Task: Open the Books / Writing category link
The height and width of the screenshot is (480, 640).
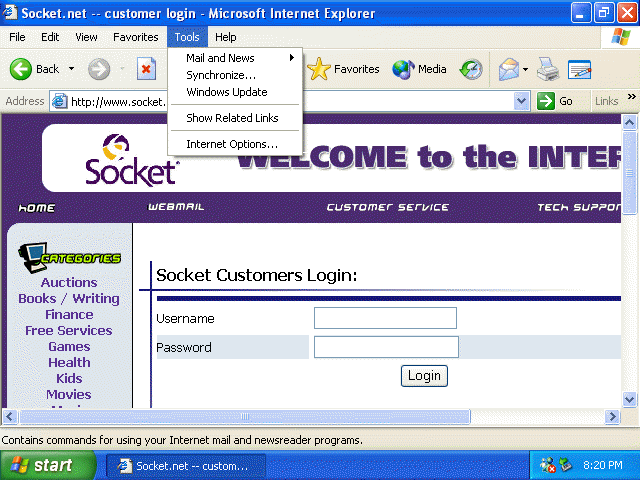Action: [x=69, y=298]
